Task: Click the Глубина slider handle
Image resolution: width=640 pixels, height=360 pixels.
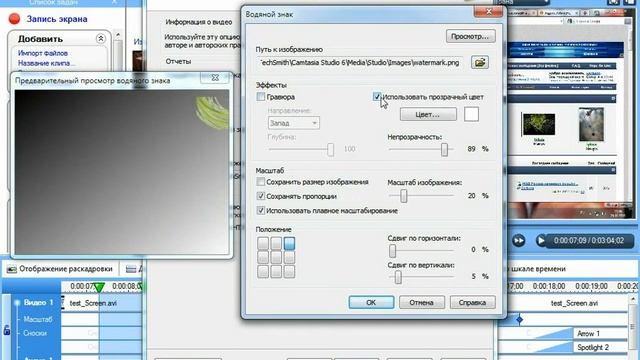Action: point(330,149)
